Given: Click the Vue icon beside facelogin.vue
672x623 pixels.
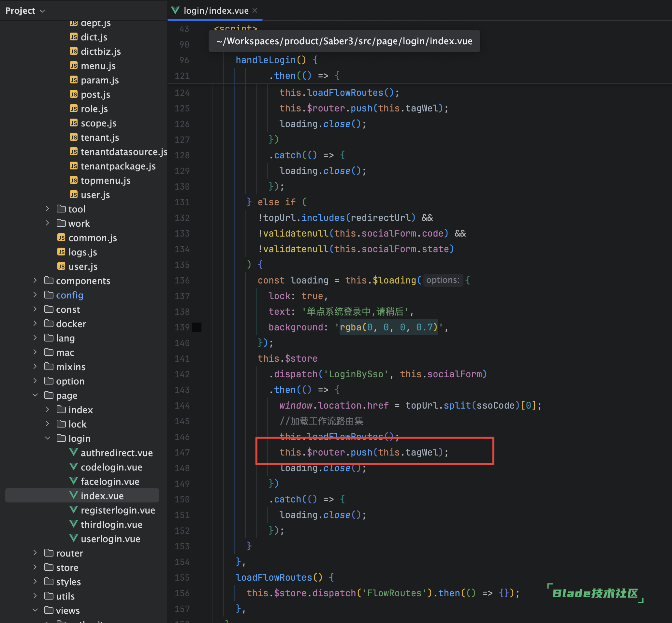Looking at the screenshot, I should 74,481.
